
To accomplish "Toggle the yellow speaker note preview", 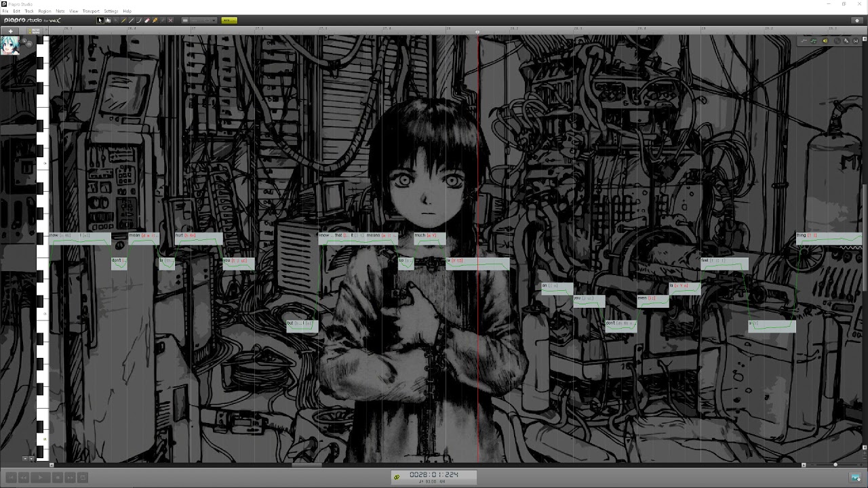I will (825, 41).
